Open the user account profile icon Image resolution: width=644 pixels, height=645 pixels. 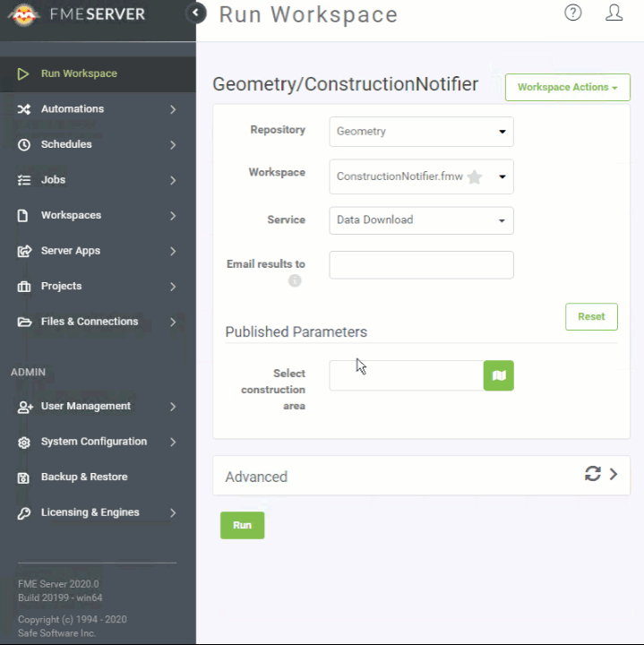tap(614, 13)
